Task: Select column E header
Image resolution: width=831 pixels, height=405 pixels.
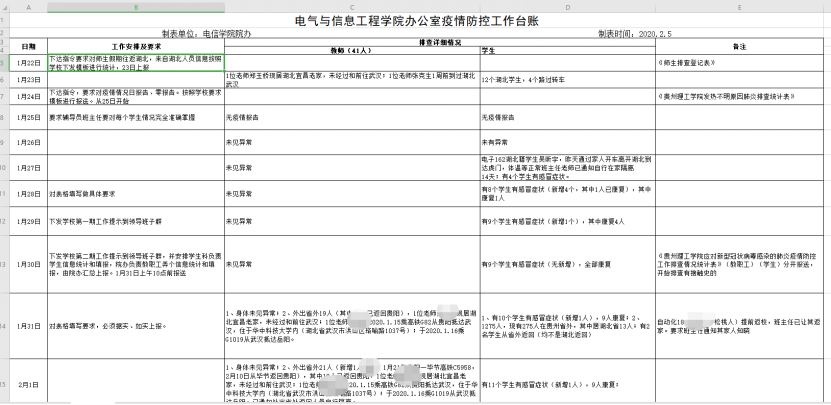Action: coord(741,6)
